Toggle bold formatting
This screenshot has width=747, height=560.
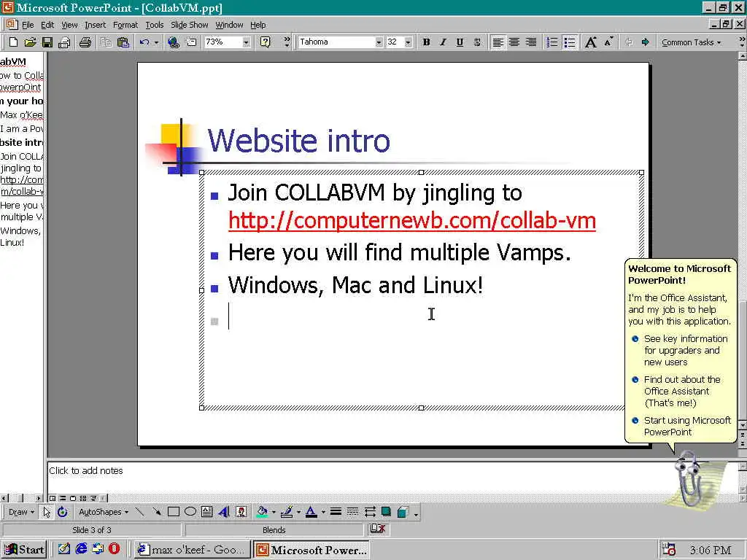click(x=426, y=42)
